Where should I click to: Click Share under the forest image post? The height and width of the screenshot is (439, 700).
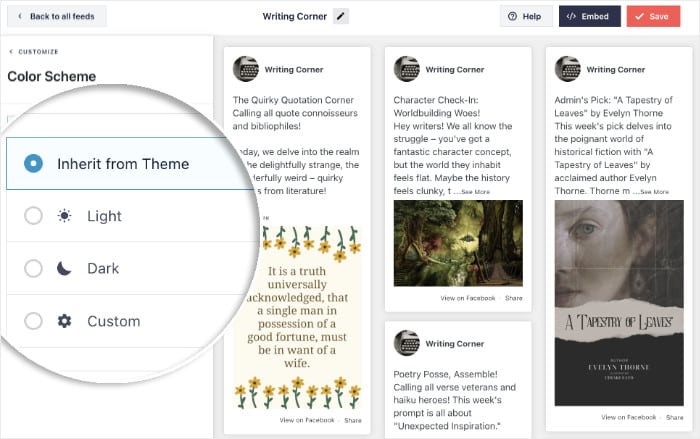pyautogui.click(x=513, y=298)
